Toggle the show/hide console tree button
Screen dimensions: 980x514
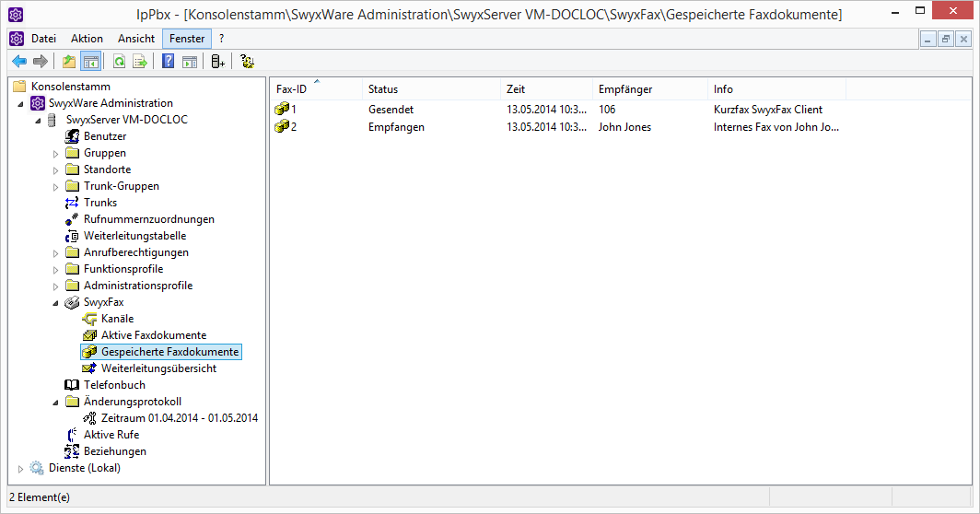tap(91, 62)
